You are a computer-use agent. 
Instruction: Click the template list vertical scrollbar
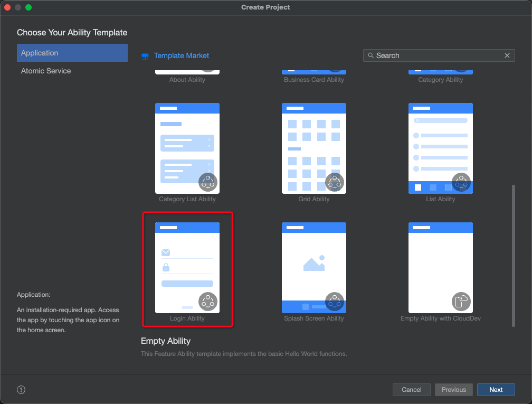click(514, 256)
